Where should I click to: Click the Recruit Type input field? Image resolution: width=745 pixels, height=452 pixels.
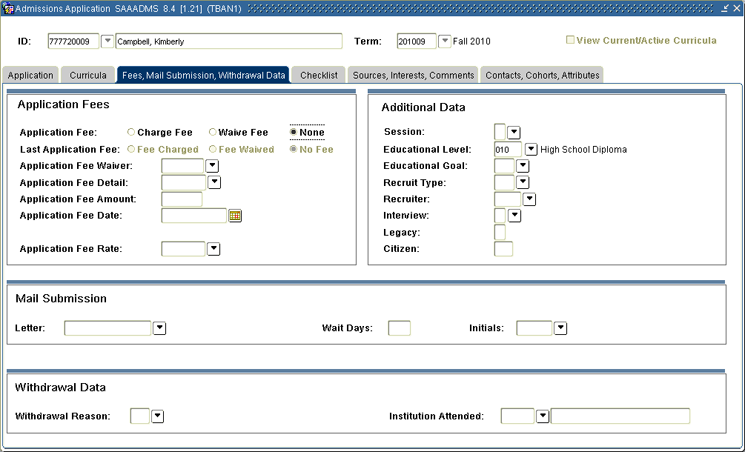504,183
